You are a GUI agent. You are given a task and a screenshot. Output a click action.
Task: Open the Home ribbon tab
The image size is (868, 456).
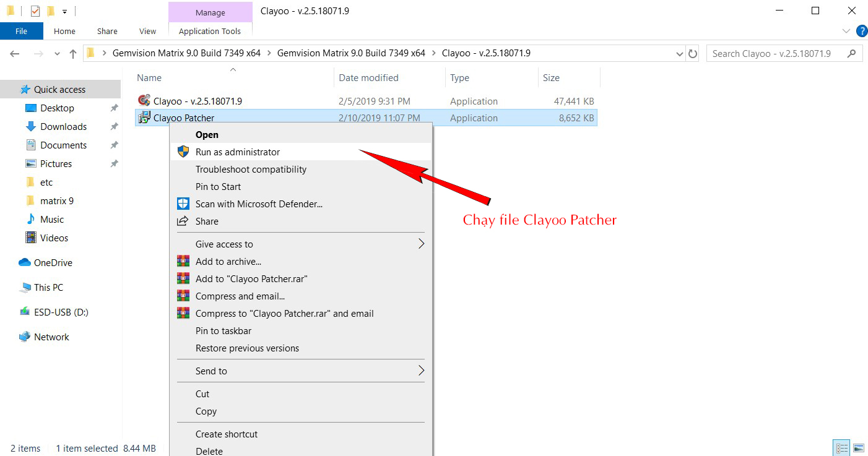coord(64,31)
